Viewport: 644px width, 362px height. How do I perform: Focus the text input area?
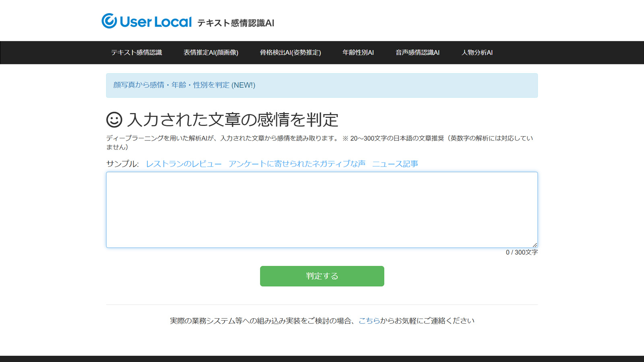322,210
